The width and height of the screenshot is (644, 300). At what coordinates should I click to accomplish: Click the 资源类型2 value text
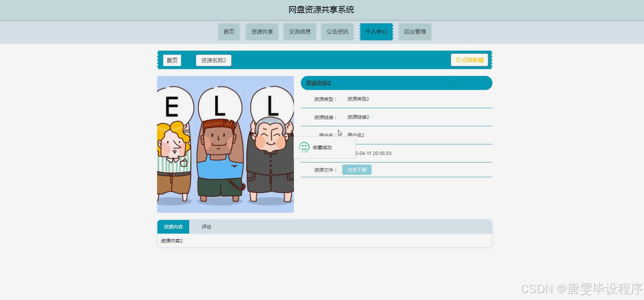pyautogui.click(x=358, y=99)
